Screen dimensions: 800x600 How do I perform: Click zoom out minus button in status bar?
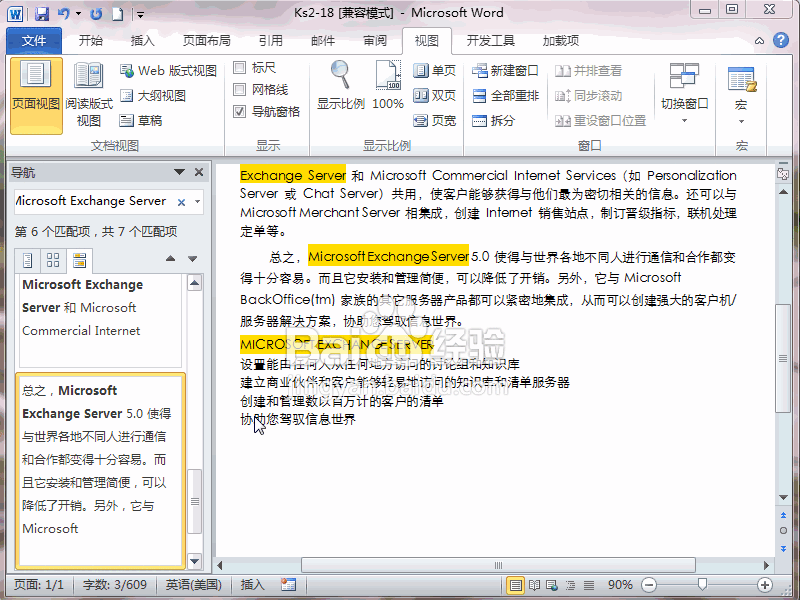pos(648,585)
